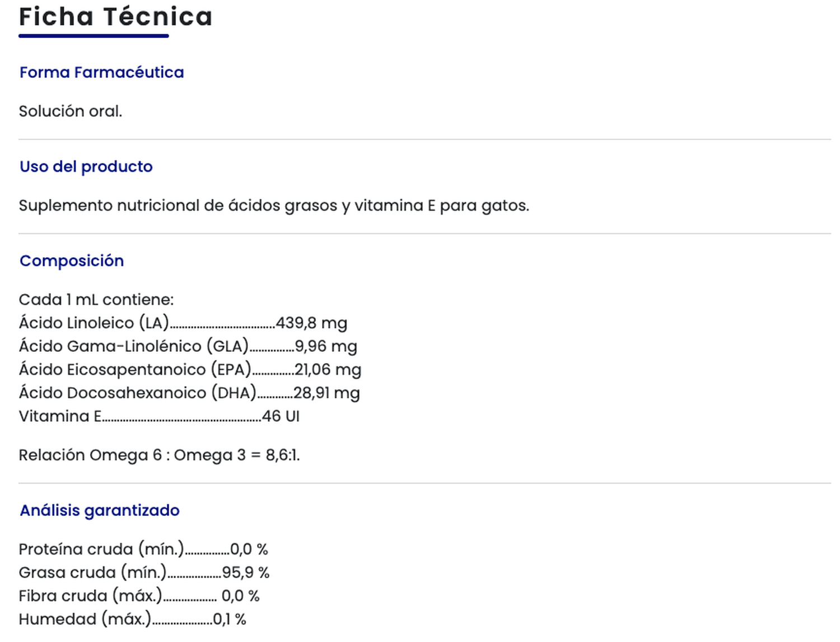Click the "Ácido Gama-Linolénico (GLA)" ingredient name

click(133, 346)
